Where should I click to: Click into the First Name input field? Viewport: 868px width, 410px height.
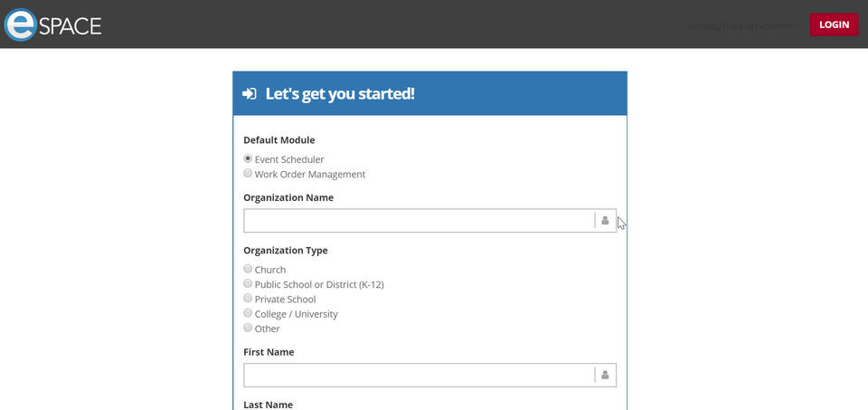[x=418, y=375]
